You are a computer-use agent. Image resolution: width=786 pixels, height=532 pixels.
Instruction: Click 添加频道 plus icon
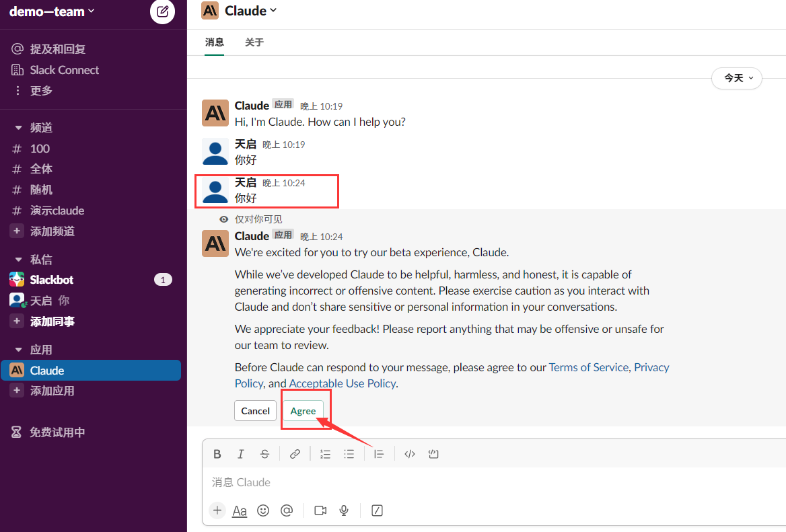(17, 231)
